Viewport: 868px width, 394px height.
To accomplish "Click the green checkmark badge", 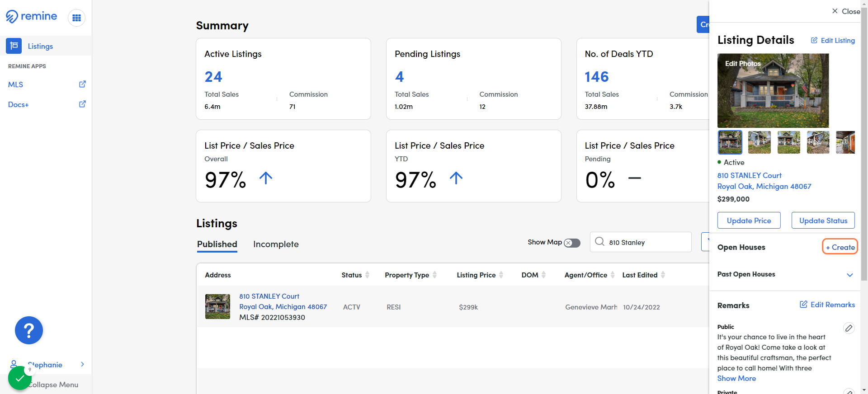I will click(20, 378).
